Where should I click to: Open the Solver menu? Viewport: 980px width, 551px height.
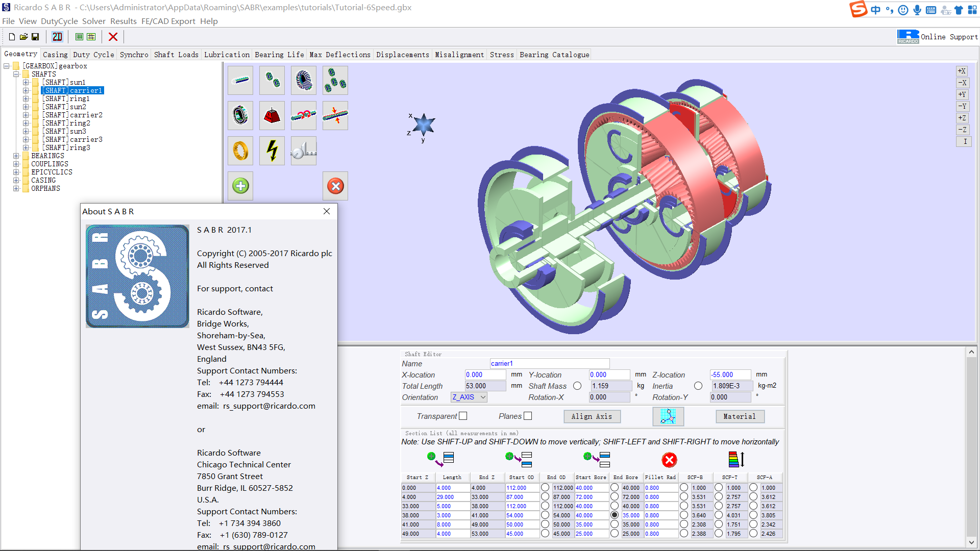tap(94, 21)
